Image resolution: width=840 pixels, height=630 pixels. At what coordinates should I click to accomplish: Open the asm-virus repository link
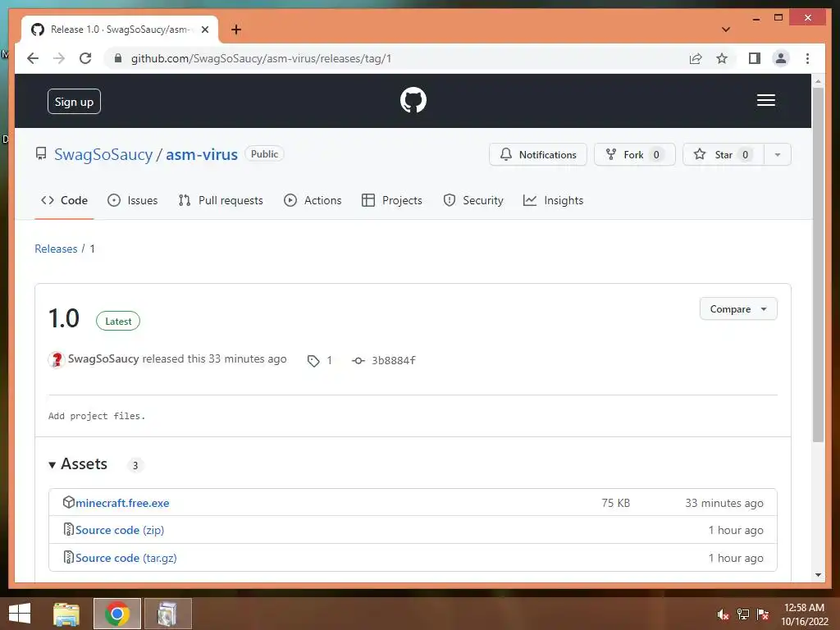(x=202, y=154)
